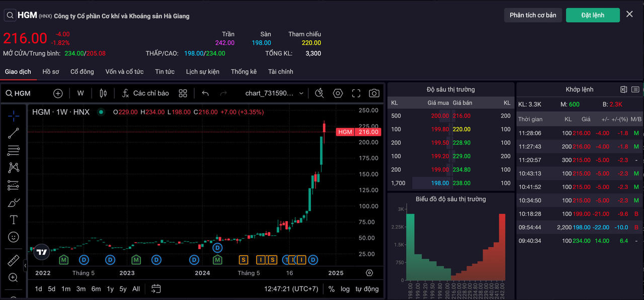The width and height of the screenshot is (644, 300).
Task: Set chart range to 1y
Action: [110, 289]
